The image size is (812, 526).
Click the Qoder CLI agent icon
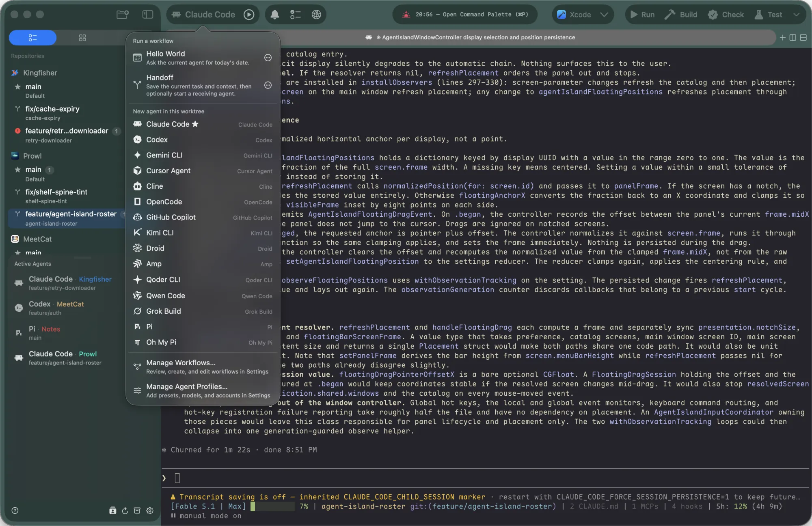138,280
